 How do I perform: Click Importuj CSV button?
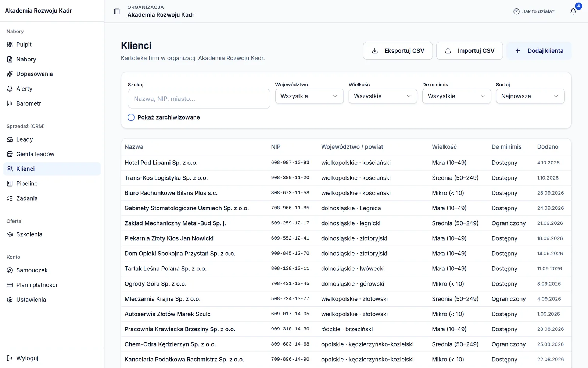469,51
